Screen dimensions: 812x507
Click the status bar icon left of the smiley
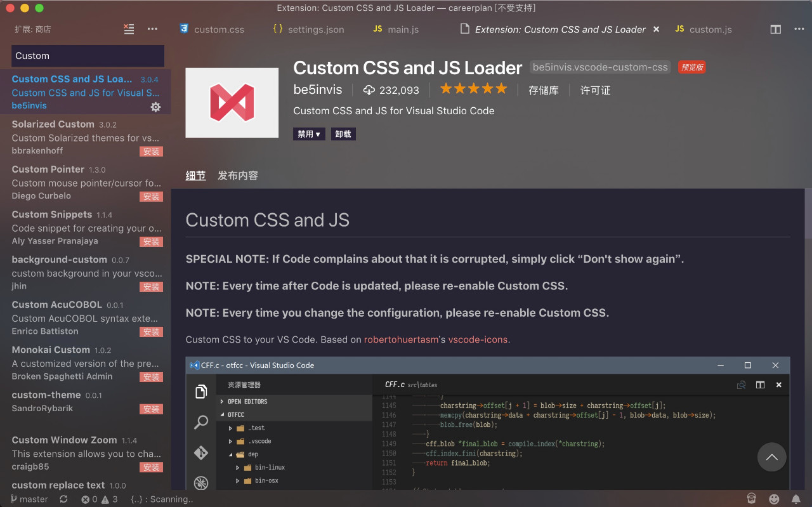coord(752,499)
